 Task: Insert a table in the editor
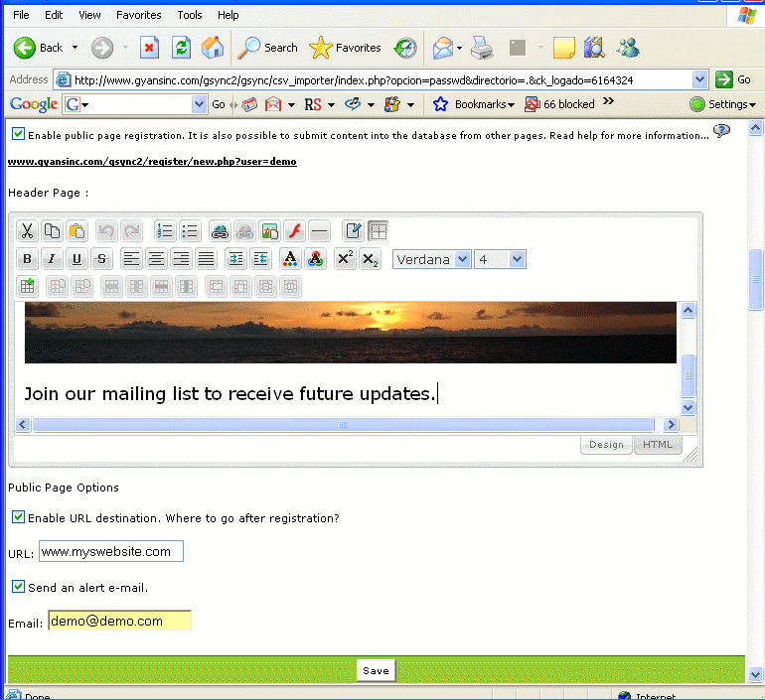pos(28,287)
